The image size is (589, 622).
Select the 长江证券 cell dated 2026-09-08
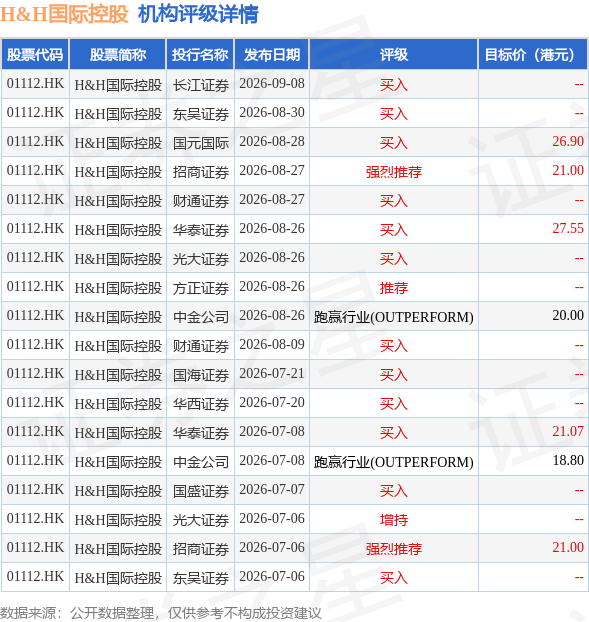coord(201,84)
